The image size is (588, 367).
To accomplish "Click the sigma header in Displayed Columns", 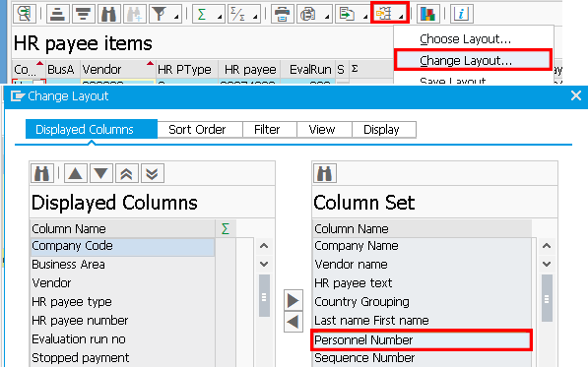I will point(226,228).
